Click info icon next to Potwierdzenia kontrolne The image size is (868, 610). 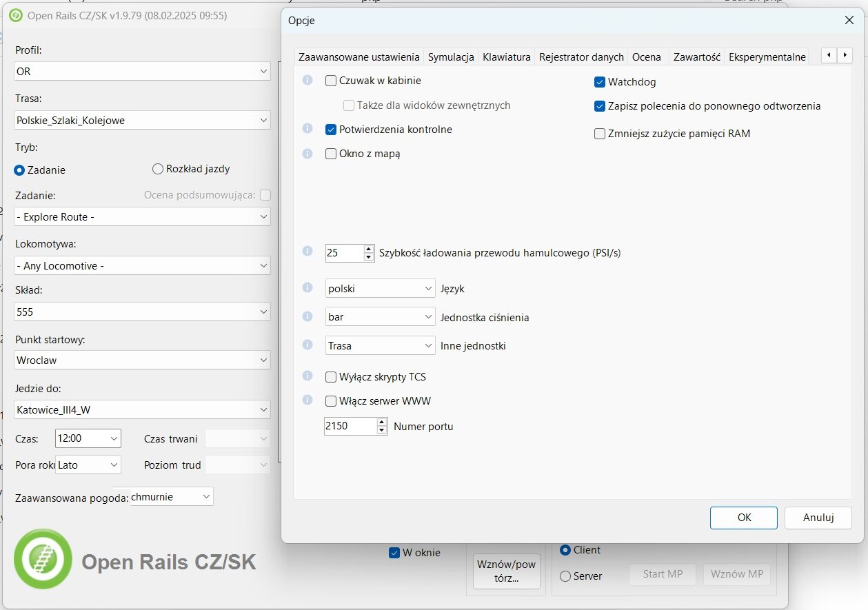point(307,129)
